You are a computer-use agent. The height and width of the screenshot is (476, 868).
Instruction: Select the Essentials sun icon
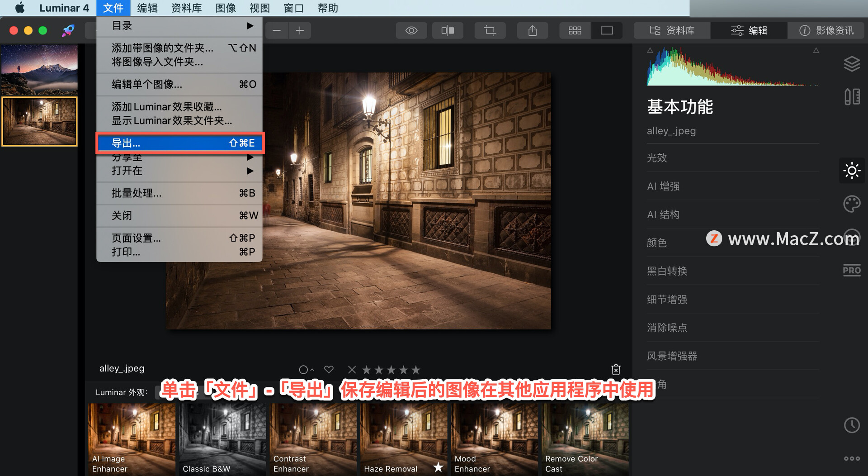click(852, 171)
